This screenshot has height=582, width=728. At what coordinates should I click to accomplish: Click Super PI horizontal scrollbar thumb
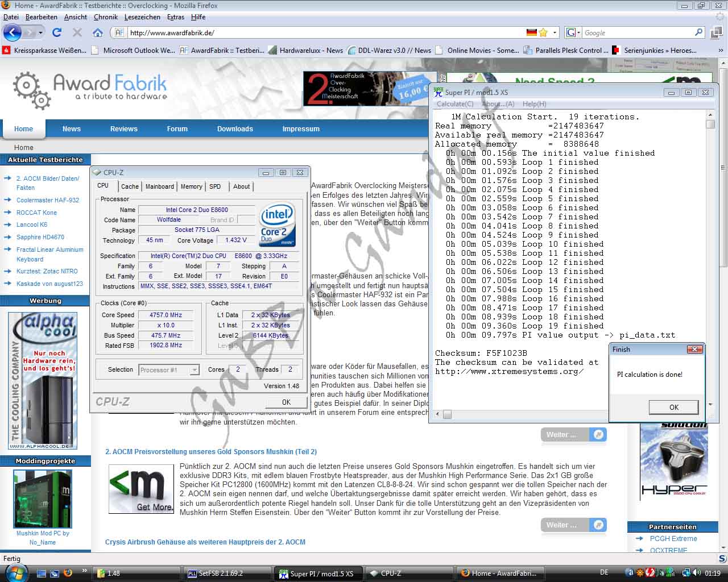[x=448, y=414]
